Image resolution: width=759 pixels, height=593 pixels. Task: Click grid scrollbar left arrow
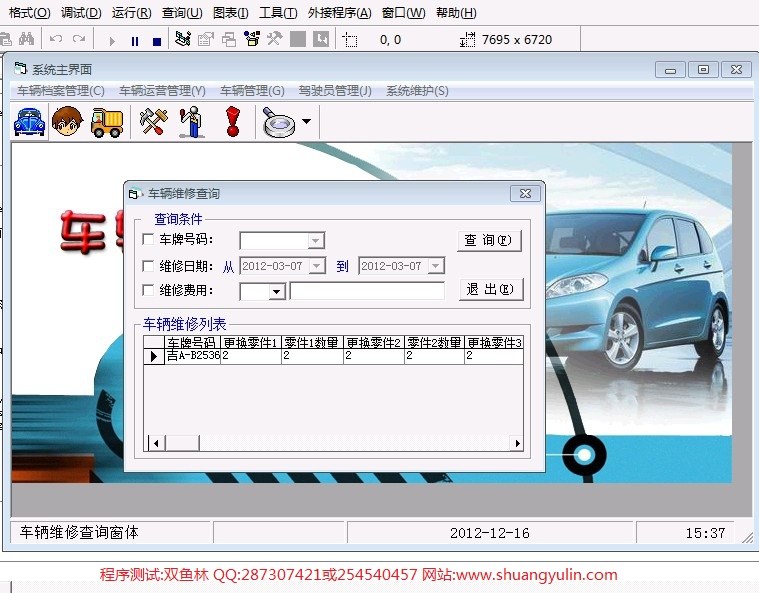(x=156, y=443)
